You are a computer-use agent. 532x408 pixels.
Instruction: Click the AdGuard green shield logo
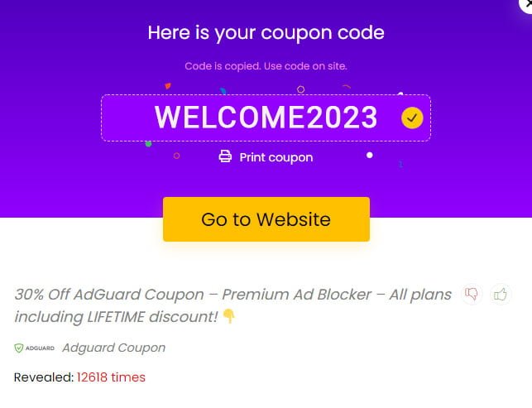click(19, 348)
